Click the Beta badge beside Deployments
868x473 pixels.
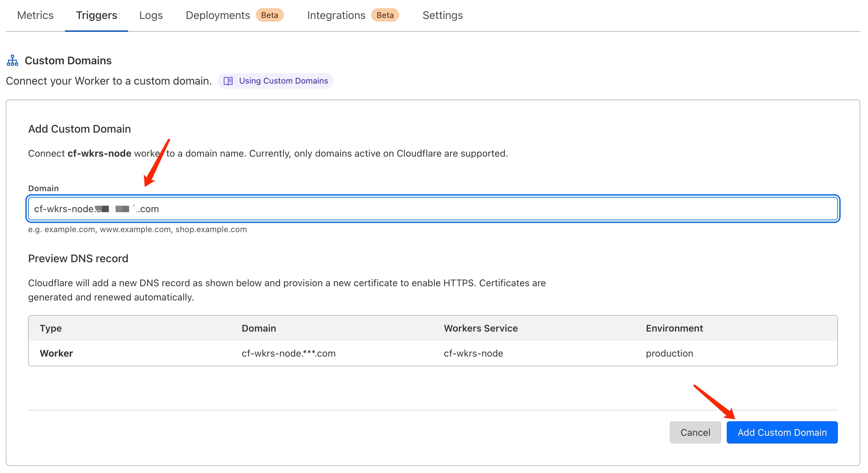click(269, 15)
